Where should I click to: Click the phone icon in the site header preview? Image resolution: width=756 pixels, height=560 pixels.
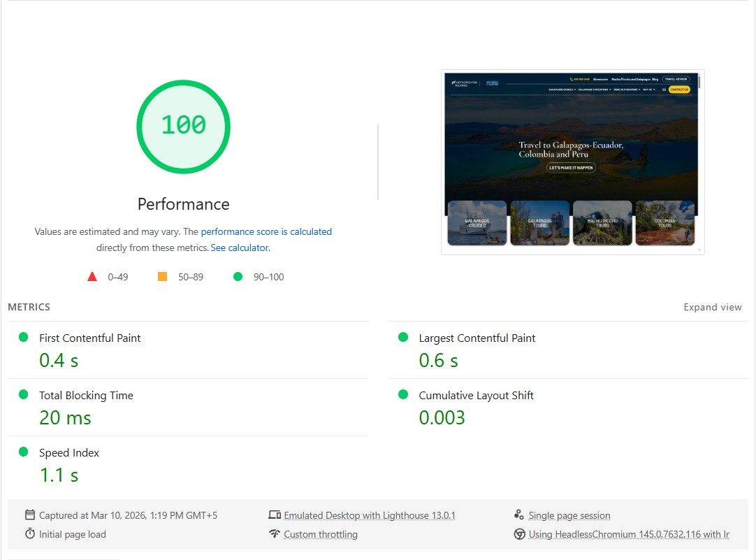570,79
